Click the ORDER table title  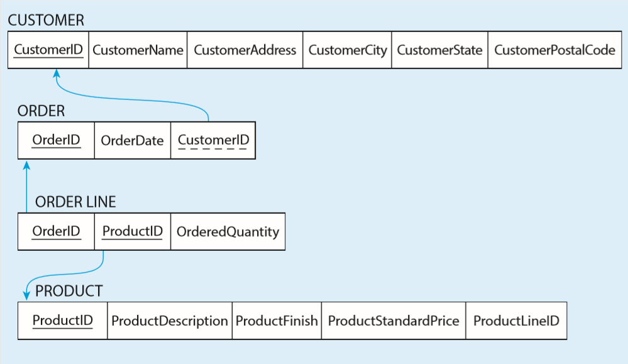coord(41,111)
